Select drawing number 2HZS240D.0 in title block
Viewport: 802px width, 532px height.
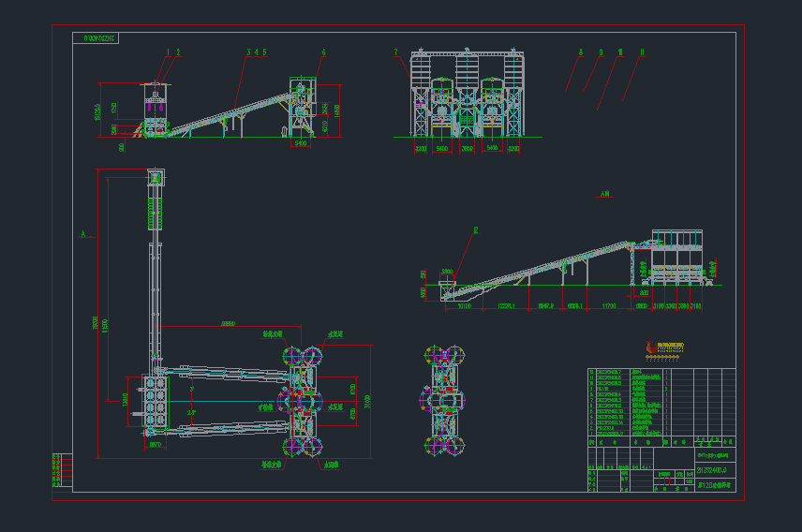click(x=710, y=470)
